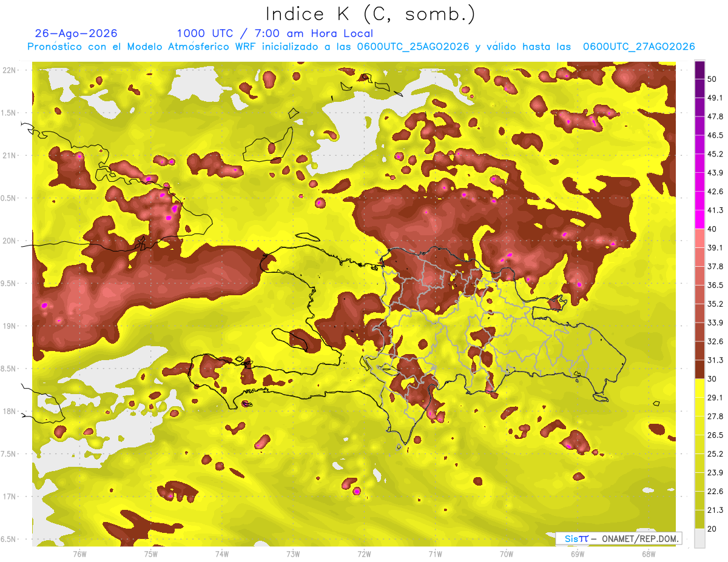The height and width of the screenshot is (562, 728).
Task: Click legend value "47.8"
Action: tap(716, 116)
